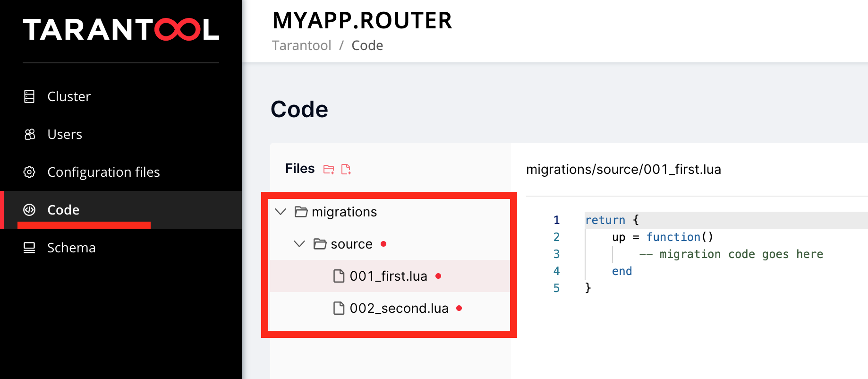Click the modified dot beside source
The width and height of the screenshot is (868, 379).
(383, 244)
